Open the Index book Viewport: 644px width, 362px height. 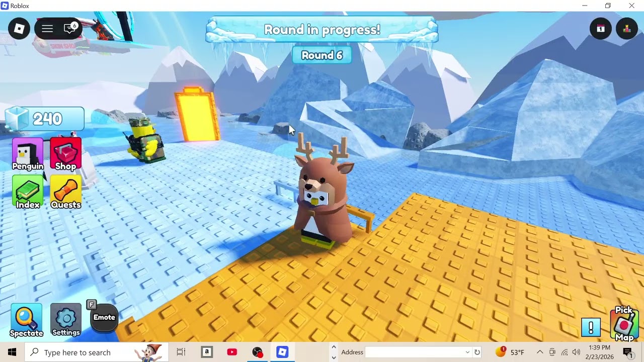[28, 193]
